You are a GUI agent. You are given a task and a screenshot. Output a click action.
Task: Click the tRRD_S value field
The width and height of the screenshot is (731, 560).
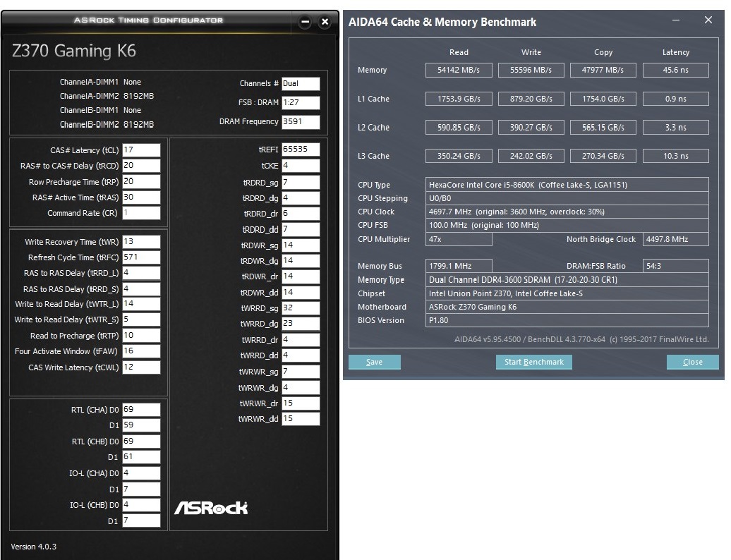[x=141, y=289]
